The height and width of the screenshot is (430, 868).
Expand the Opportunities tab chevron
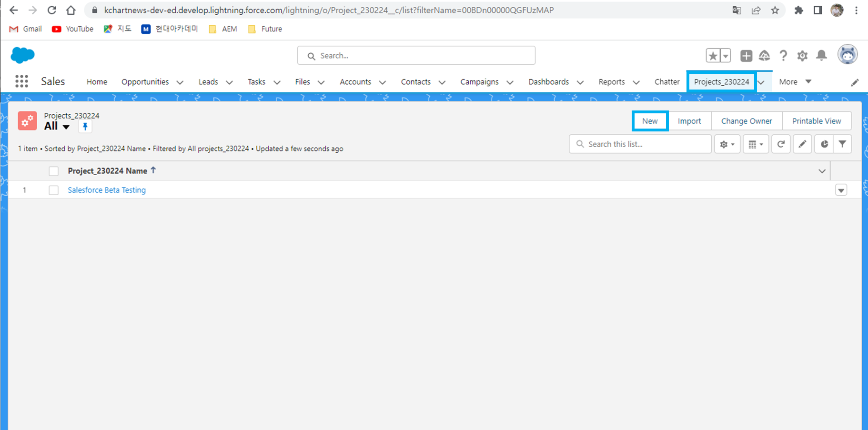point(180,82)
